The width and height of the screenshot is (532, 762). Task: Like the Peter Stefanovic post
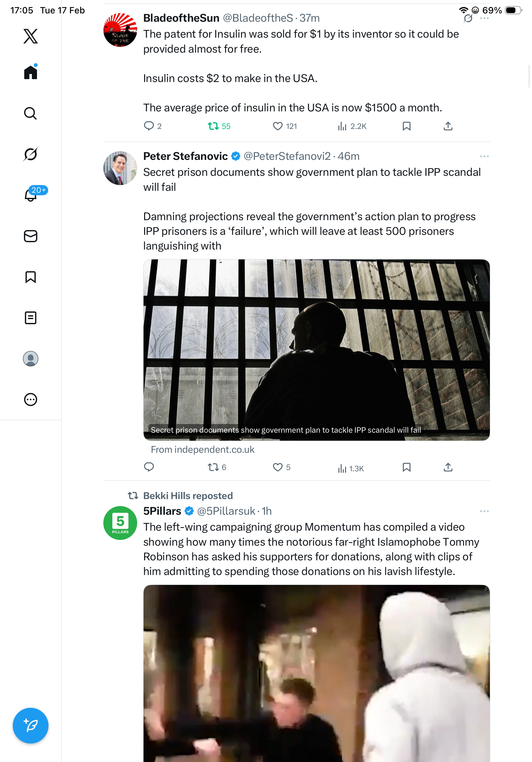(x=277, y=467)
